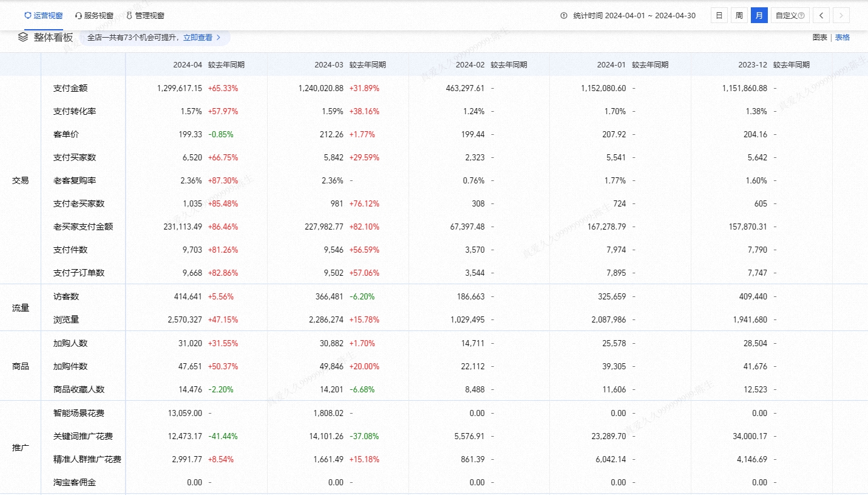Select the 日 daily granularity

point(719,16)
